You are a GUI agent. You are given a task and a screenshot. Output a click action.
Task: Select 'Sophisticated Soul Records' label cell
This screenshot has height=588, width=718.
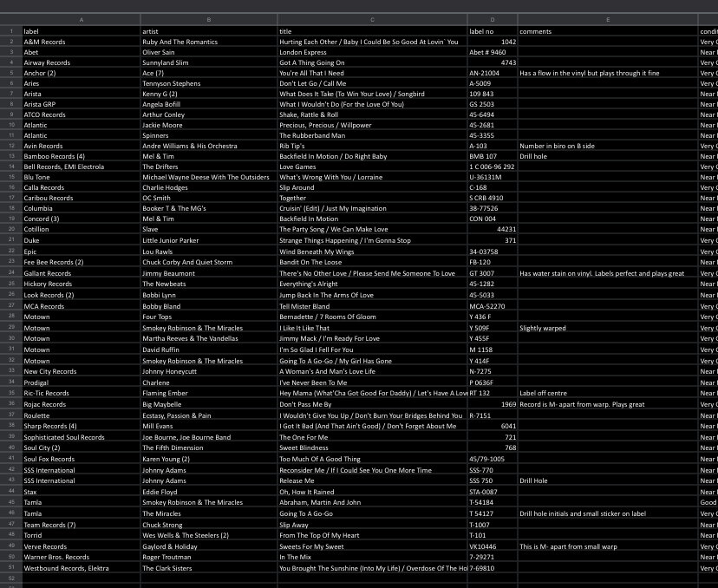point(81,437)
